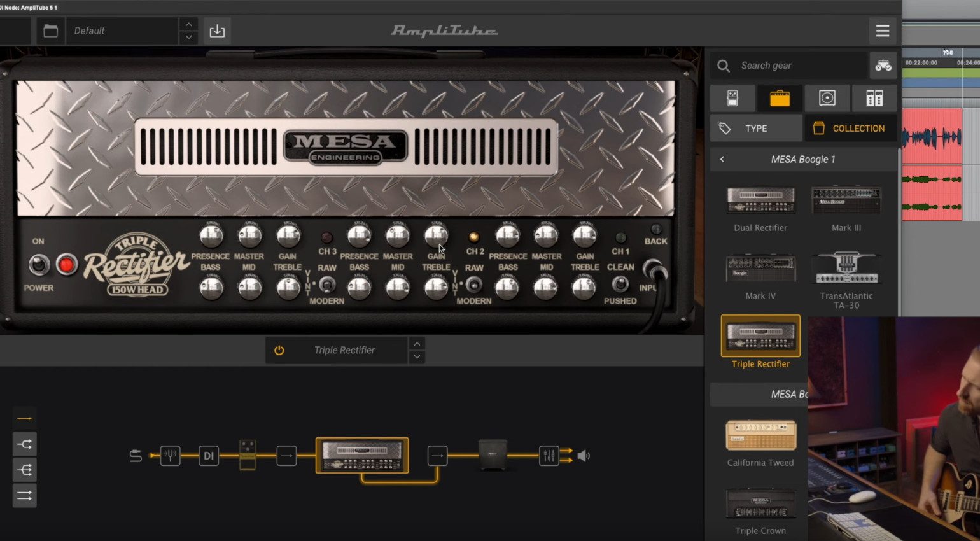Adjust CH 3 Presence knob

(x=211, y=236)
